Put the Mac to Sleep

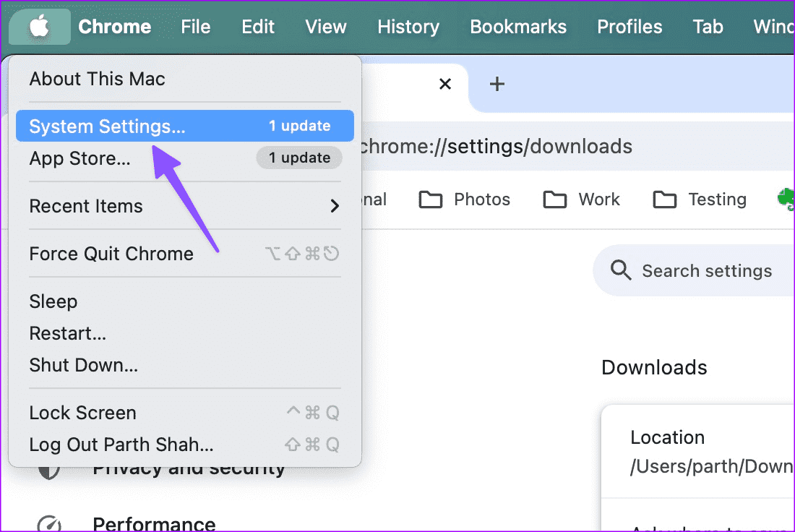click(x=53, y=301)
